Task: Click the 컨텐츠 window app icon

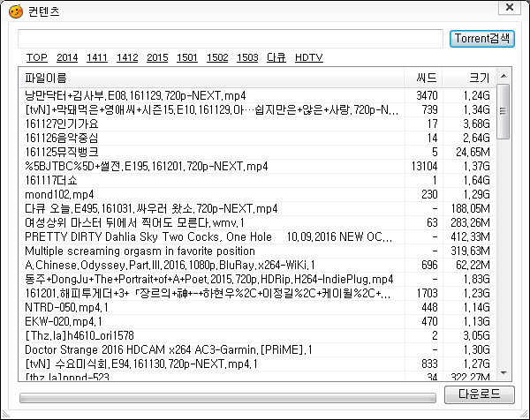Action: click(16, 11)
